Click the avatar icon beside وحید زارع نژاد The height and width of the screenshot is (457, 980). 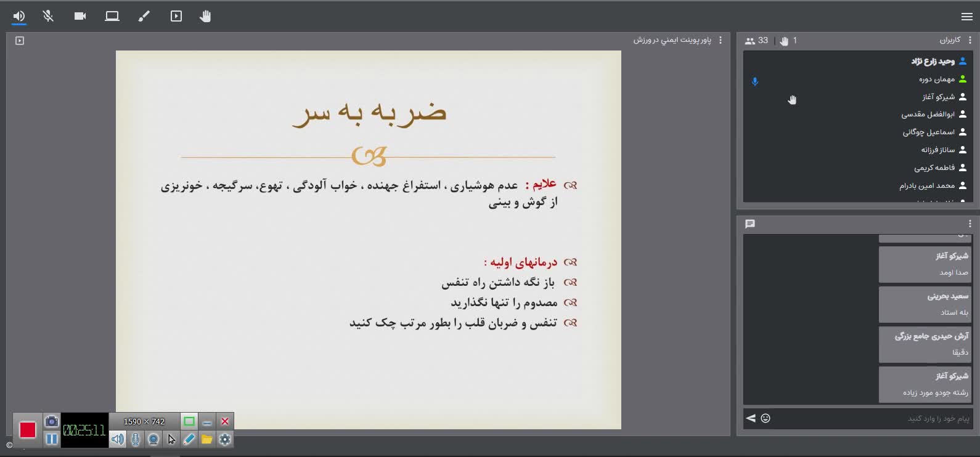(963, 61)
